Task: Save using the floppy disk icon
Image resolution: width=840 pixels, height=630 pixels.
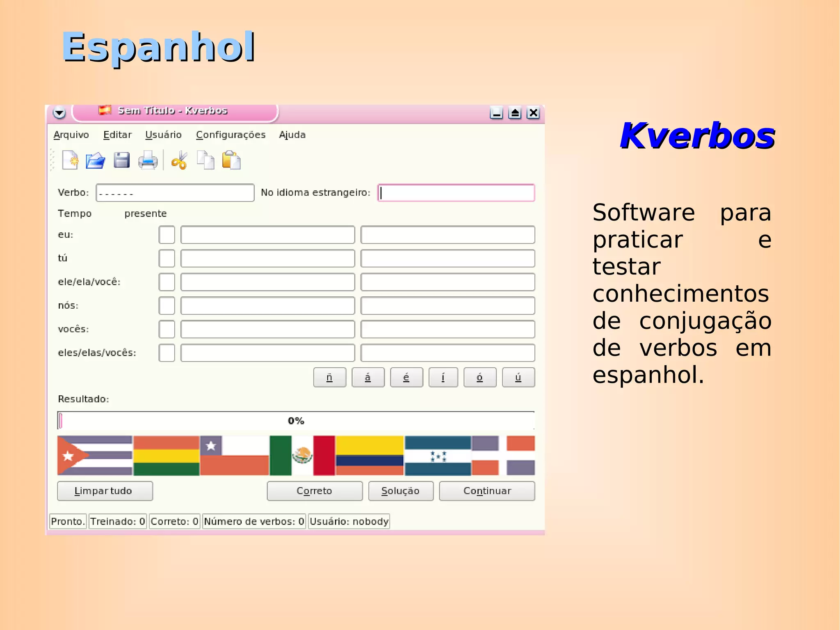Action: [x=121, y=160]
